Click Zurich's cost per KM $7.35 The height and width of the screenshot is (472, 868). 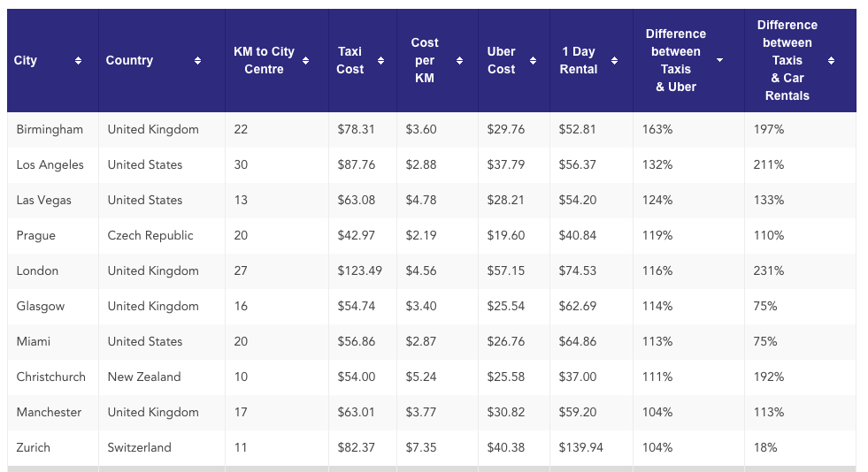pos(420,447)
